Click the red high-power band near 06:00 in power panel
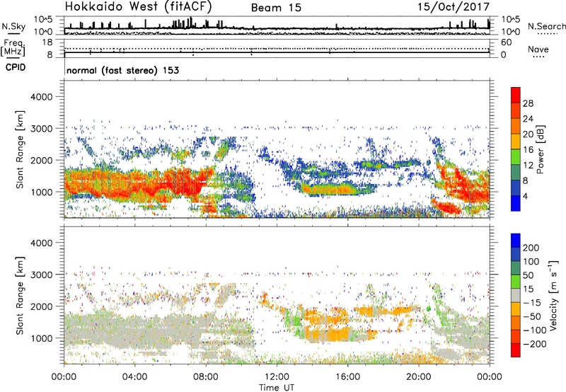Image resolution: width=566 pixels, height=392 pixels. [183, 183]
